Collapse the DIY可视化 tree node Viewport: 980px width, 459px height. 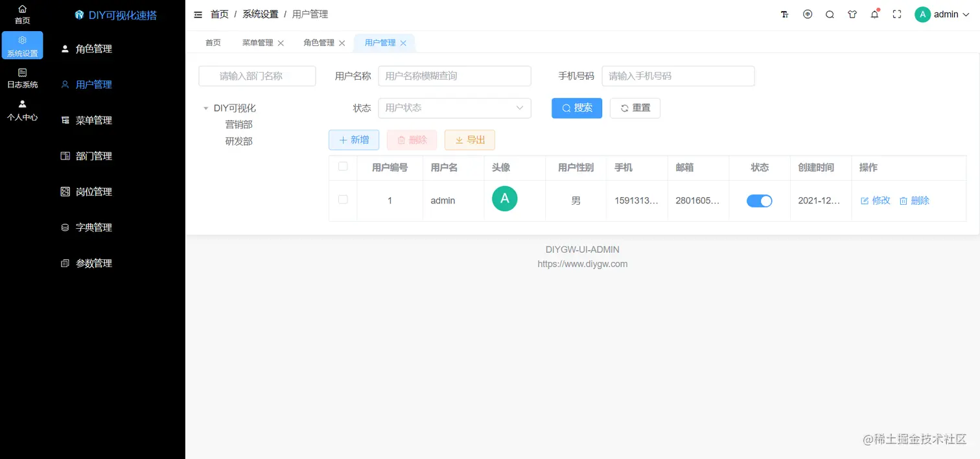[205, 108]
